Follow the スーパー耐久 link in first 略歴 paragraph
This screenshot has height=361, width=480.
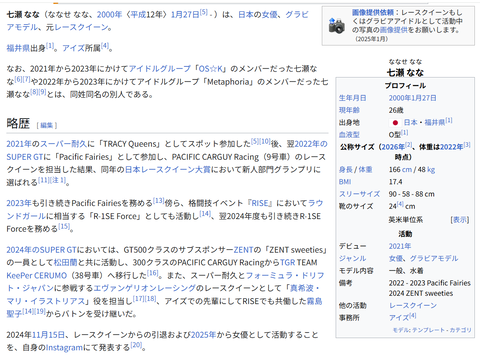pos(63,144)
